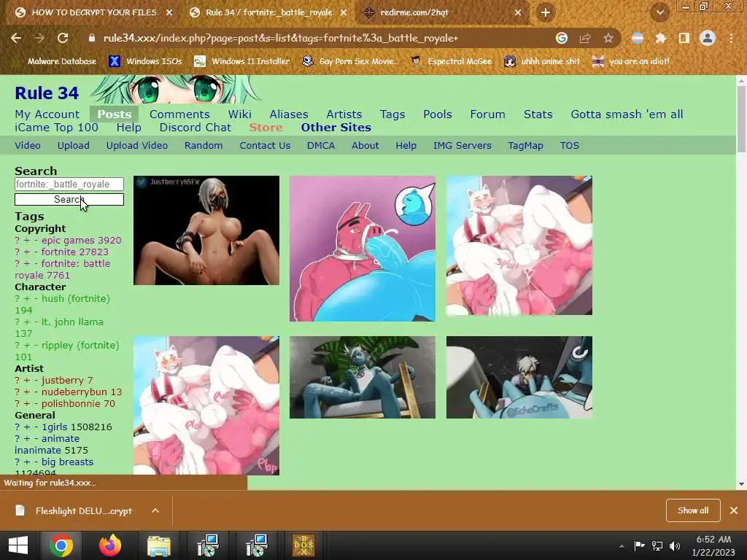747x560 pixels.
Task: Open the IMG Servers submenu link
Action: (x=462, y=146)
